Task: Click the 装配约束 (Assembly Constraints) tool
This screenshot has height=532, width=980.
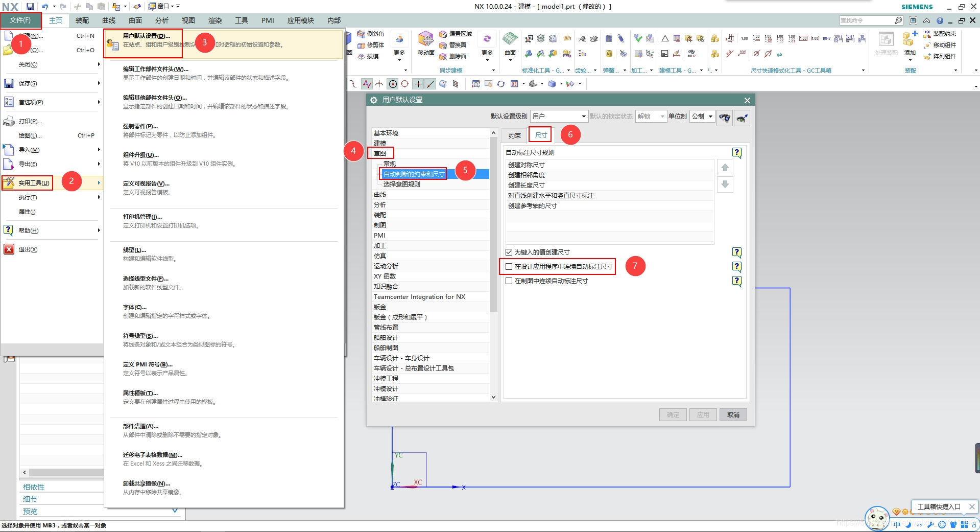Action: tap(940, 34)
